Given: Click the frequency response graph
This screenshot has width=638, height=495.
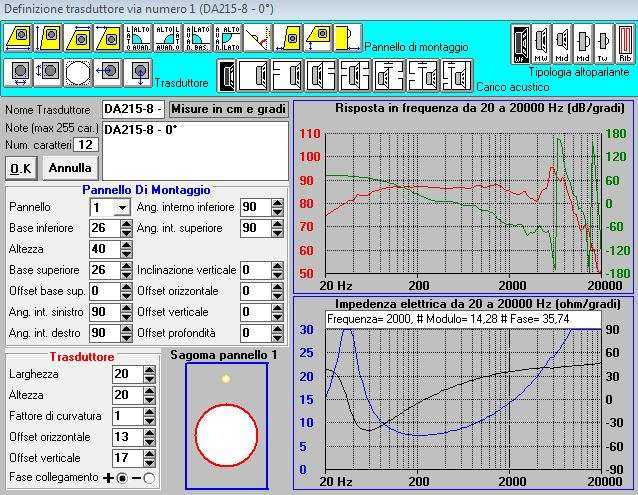Looking at the screenshot, I should (463, 203).
